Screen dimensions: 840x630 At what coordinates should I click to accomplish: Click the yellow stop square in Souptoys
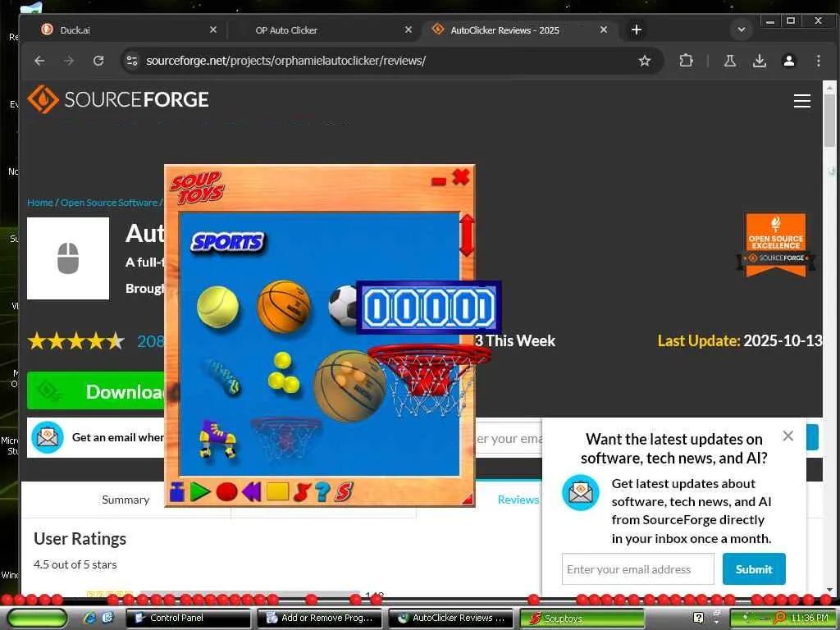277,491
